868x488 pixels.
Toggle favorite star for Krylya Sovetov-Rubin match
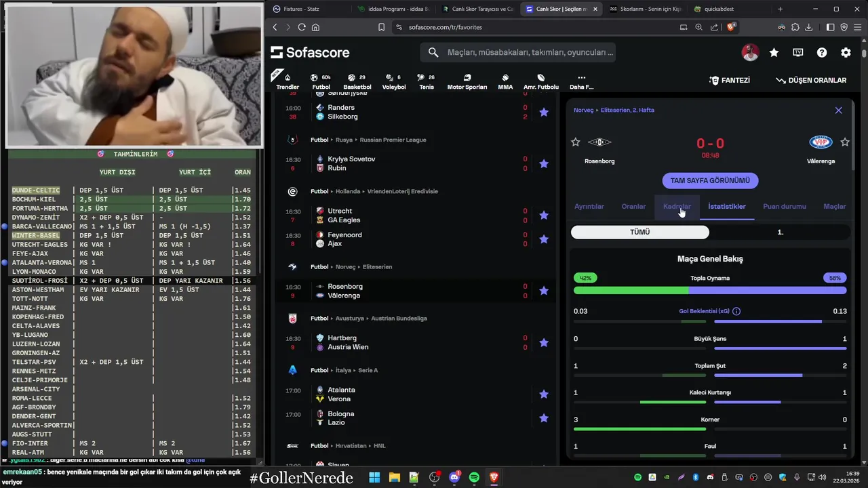click(x=544, y=163)
